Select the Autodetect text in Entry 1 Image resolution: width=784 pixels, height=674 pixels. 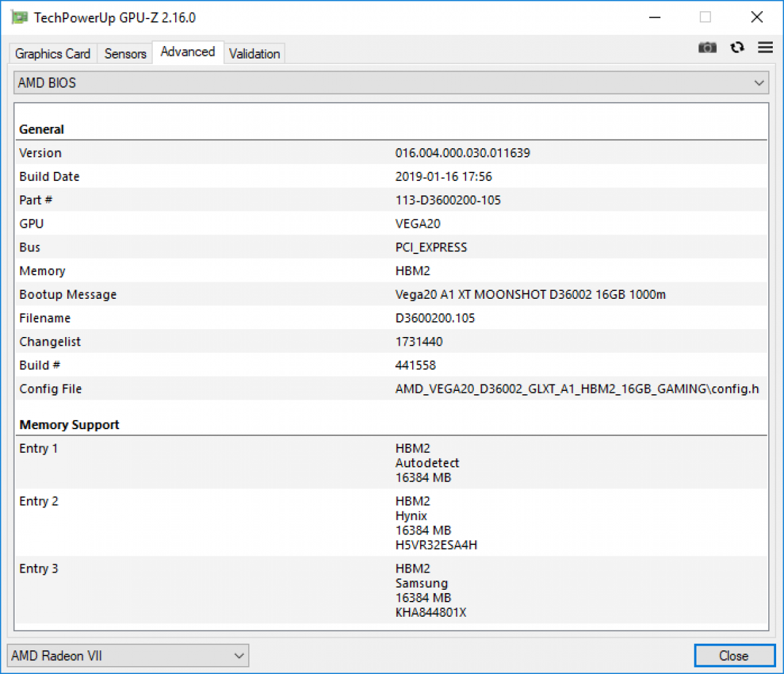[427, 463]
